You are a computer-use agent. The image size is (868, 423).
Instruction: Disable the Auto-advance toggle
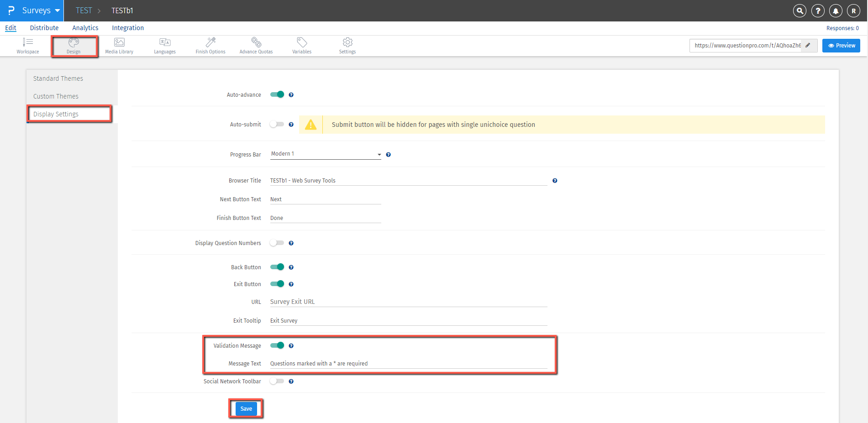coord(277,94)
